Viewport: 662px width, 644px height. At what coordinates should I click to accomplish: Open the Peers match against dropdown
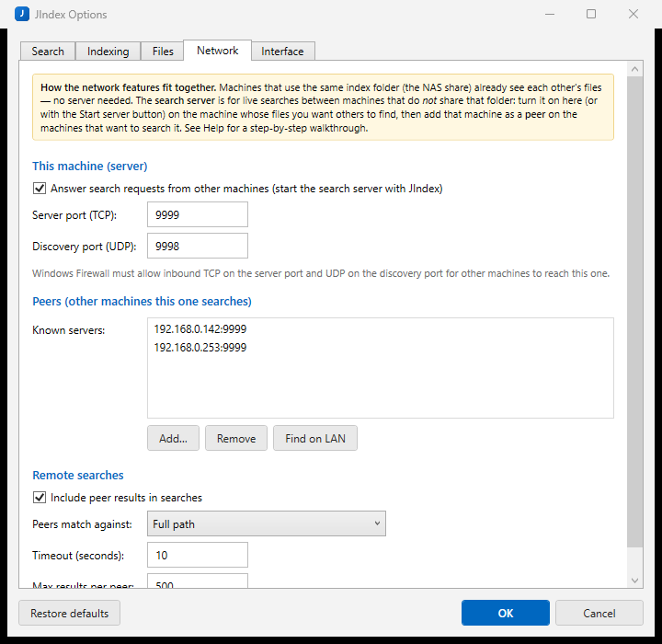click(x=267, y=524)
